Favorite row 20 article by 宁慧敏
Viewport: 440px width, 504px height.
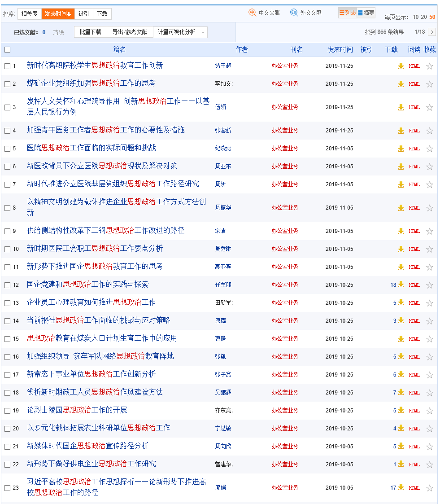pos(429,429)
